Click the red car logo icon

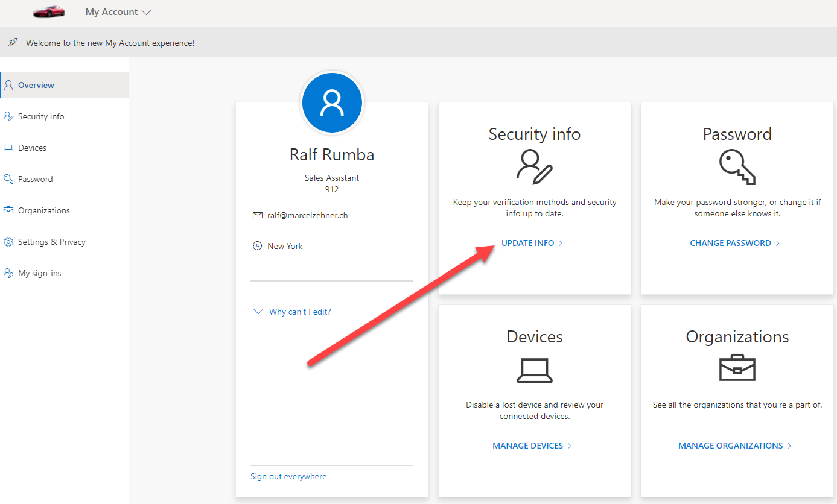(49, 12)
